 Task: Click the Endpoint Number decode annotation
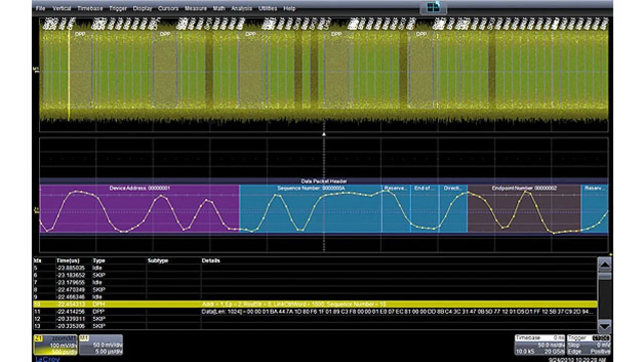point(524,188)
